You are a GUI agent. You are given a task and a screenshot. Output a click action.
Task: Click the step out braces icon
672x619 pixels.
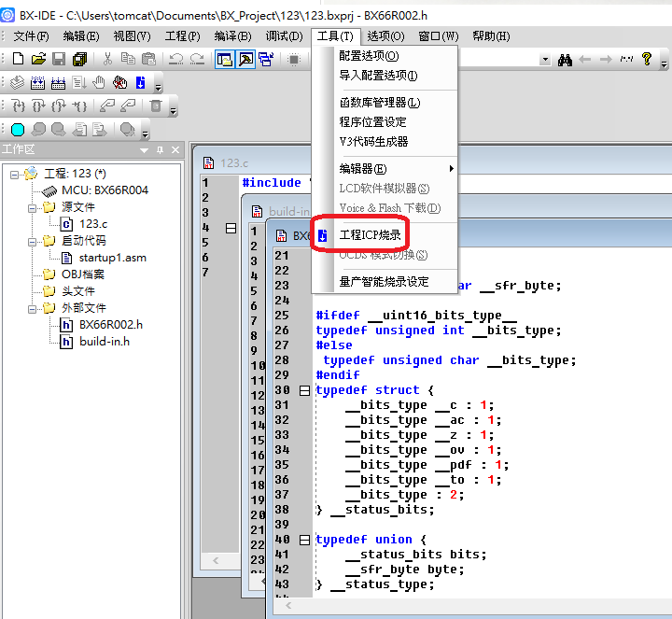(x=59, y=106)
